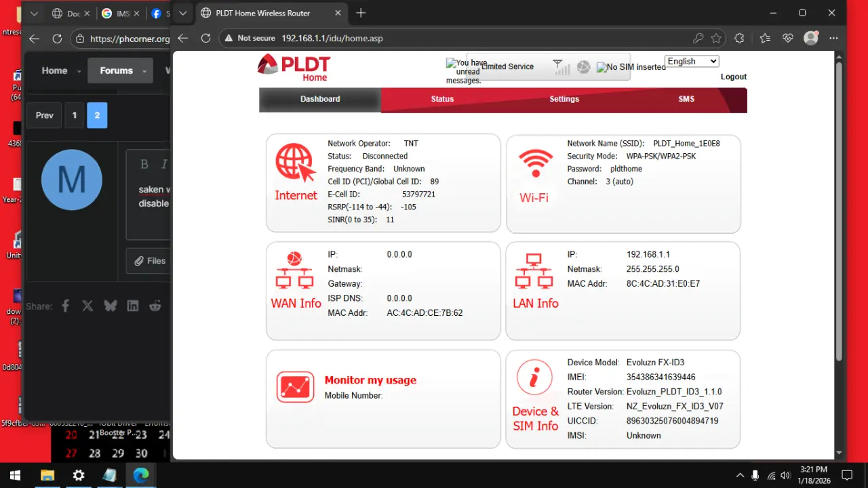This screenshot has height=488, width=868.
Task: Toggle bold in phcorner reply editor
Action: 144,164
